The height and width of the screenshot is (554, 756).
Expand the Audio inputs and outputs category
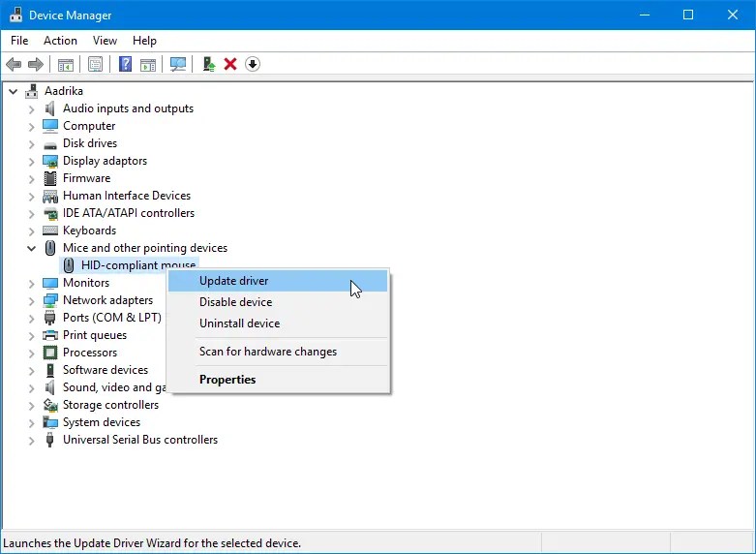coord(32,108)
